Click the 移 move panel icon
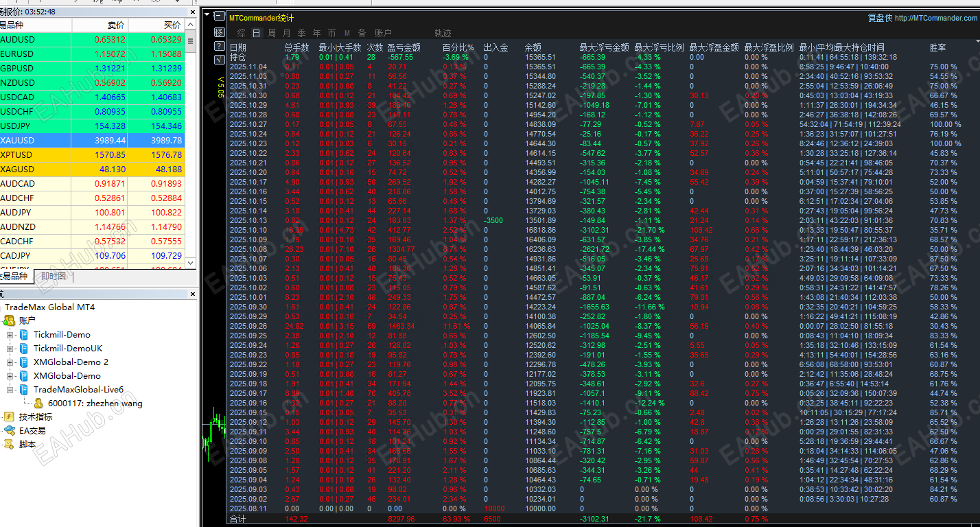This screenshot has height=527, width=980. click(219, 32)
